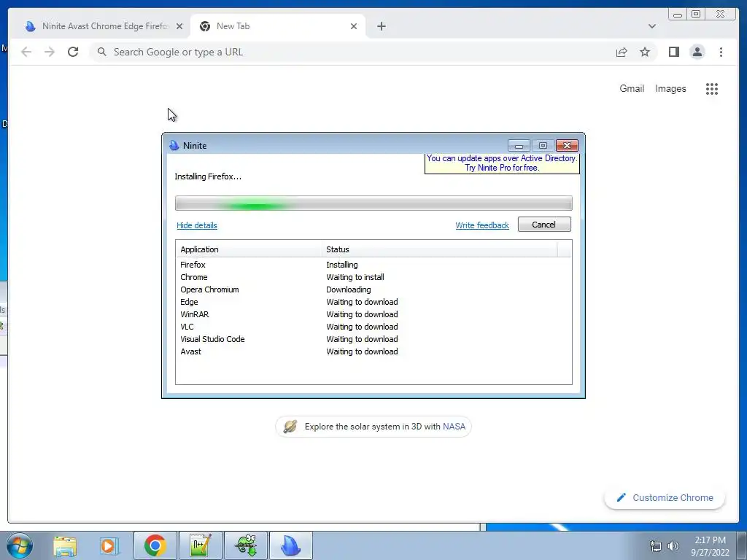
Task: Open Windows Media Player from taskbar
Action: 109,545
